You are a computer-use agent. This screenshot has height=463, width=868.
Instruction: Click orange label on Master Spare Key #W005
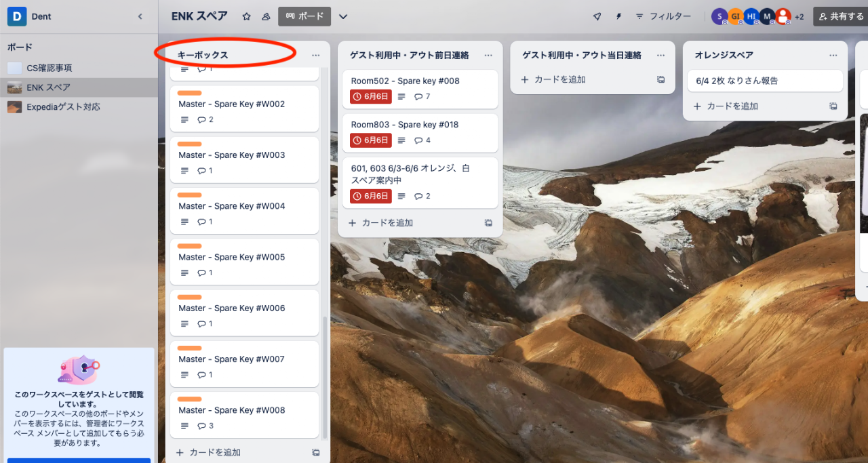pos(189,246)
